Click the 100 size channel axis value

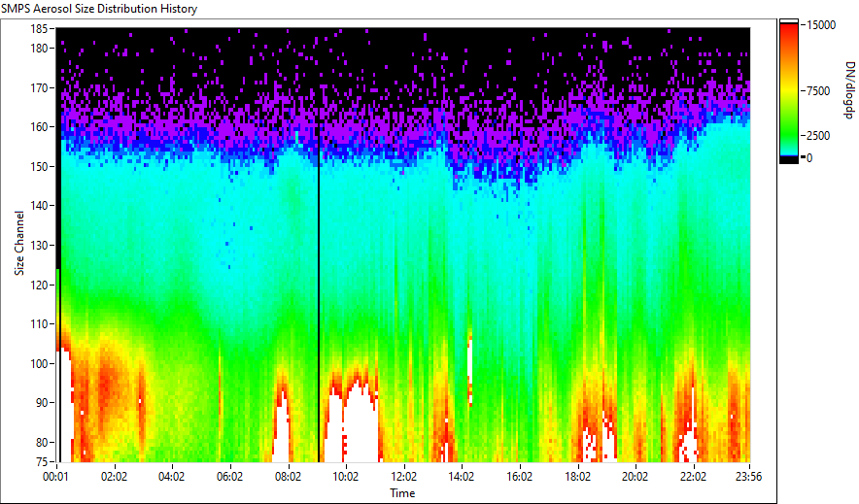point(40,363)
